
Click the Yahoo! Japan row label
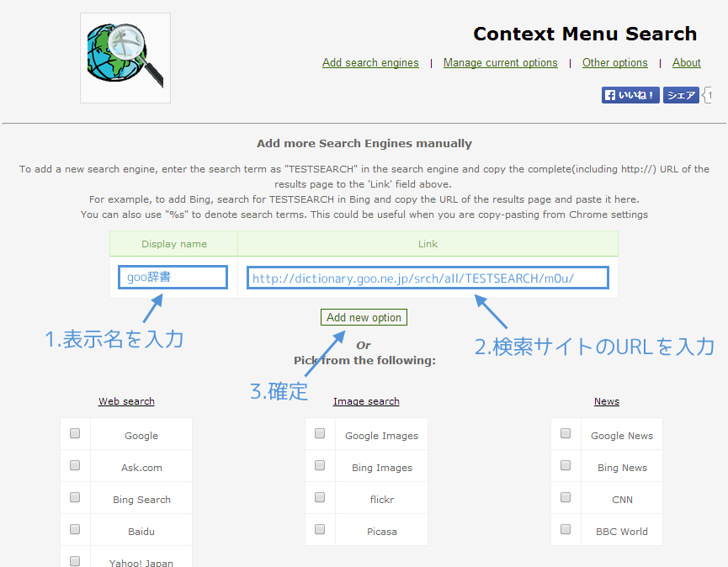point(141,562)
